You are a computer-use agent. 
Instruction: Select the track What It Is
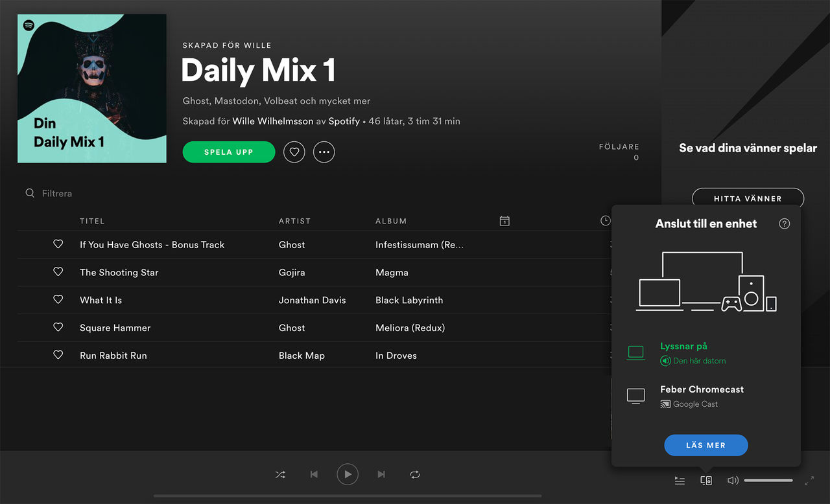pyautogui.click(x=101, y=301)
